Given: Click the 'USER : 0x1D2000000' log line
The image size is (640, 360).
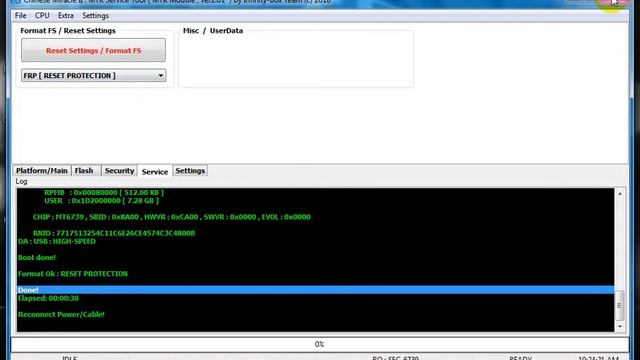Looking at the screenshot, I should [x=102, y=200].
